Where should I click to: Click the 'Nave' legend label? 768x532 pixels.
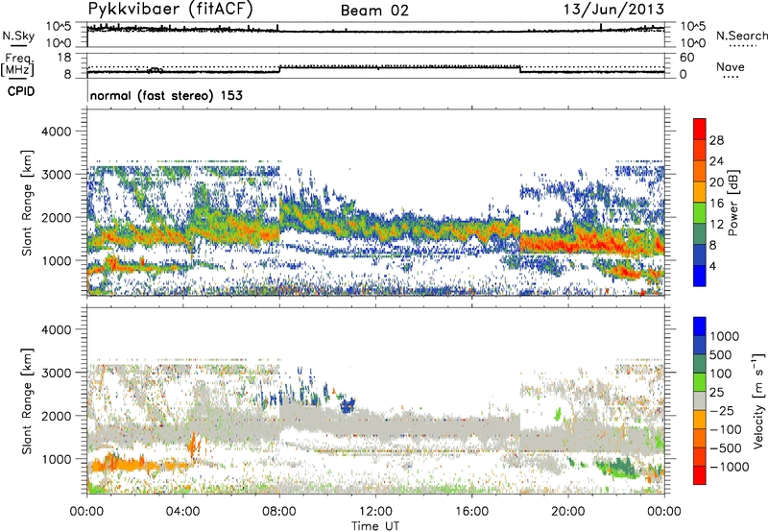coord(731,66)
